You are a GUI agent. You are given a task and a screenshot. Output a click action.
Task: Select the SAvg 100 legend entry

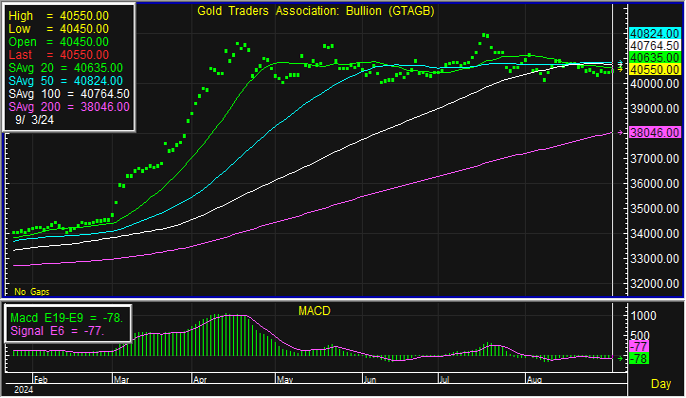coord(69,94)
